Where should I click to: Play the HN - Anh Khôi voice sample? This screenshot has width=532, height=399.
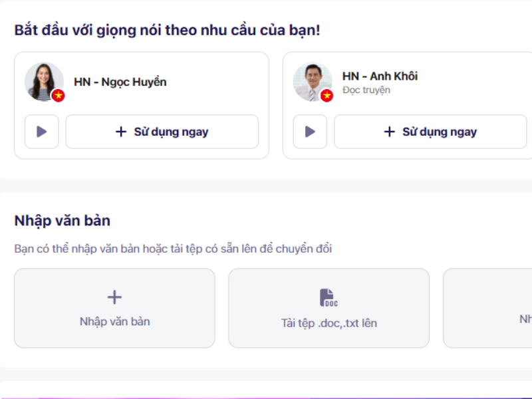pyautogui.click(x=310, y=132)
